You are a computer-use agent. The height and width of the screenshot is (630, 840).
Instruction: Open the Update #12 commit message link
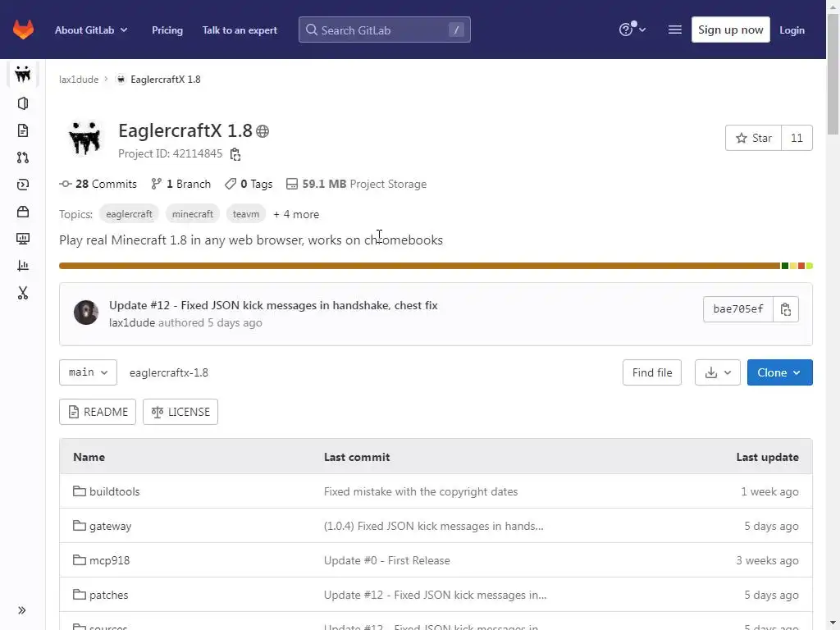(273, 305)
